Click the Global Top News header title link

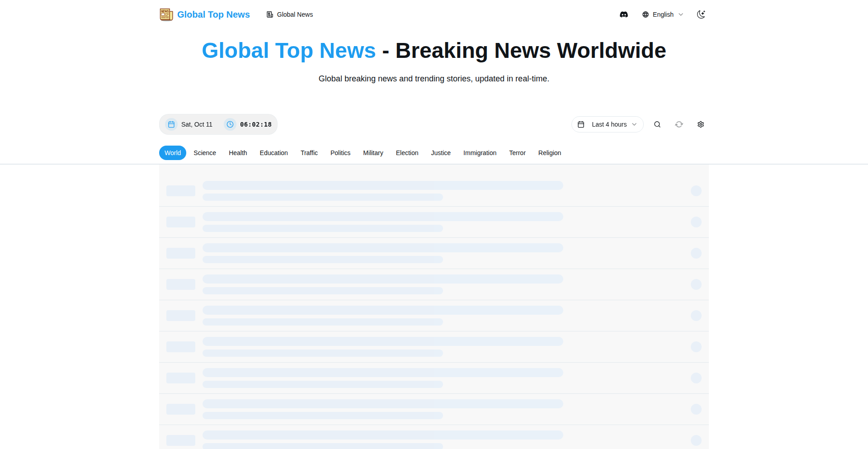pos(213,14)
